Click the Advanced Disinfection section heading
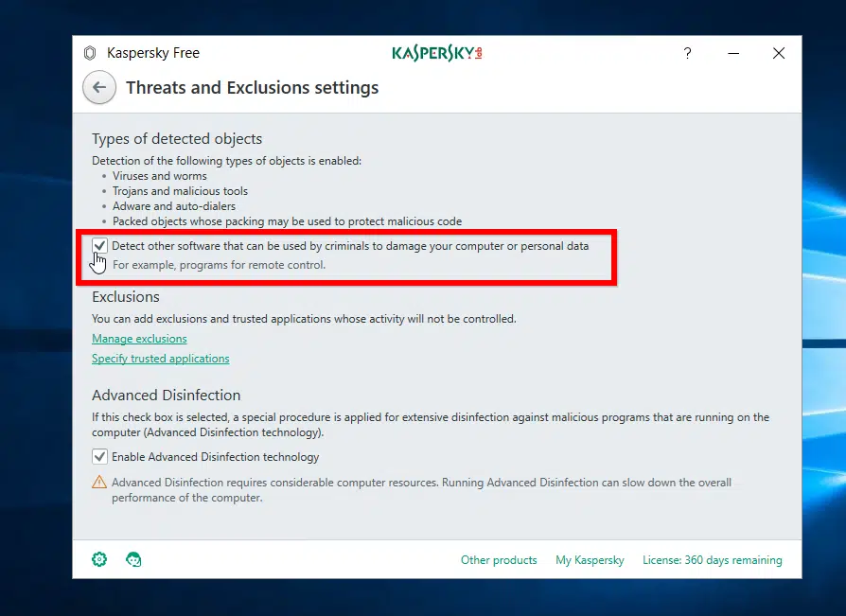 (x=167, y=396)
